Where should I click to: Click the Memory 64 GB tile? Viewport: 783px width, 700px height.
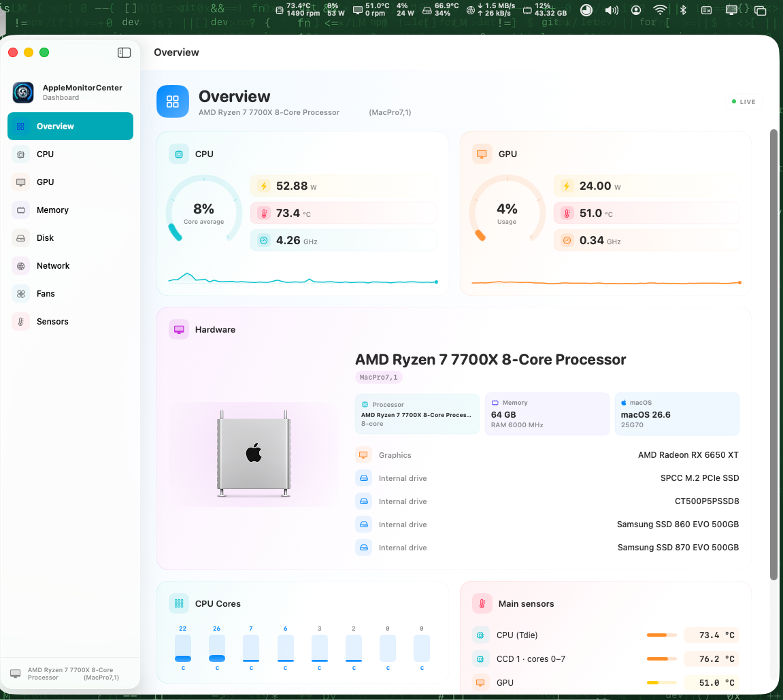[x=547, y=414]
